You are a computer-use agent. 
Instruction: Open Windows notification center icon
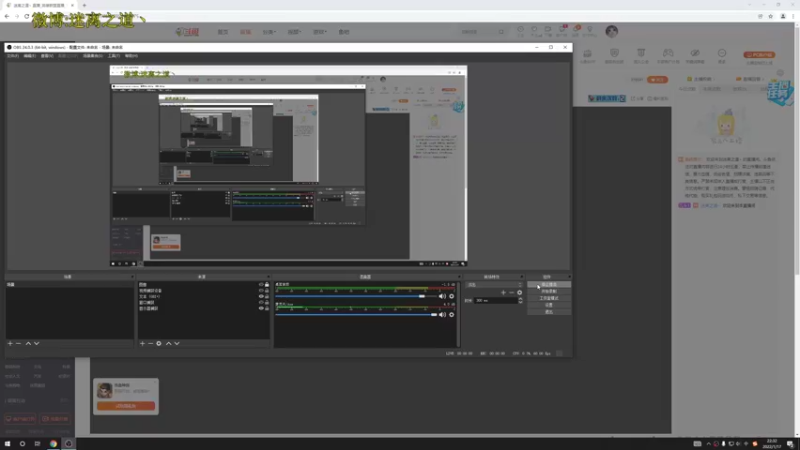pos(790,444)
